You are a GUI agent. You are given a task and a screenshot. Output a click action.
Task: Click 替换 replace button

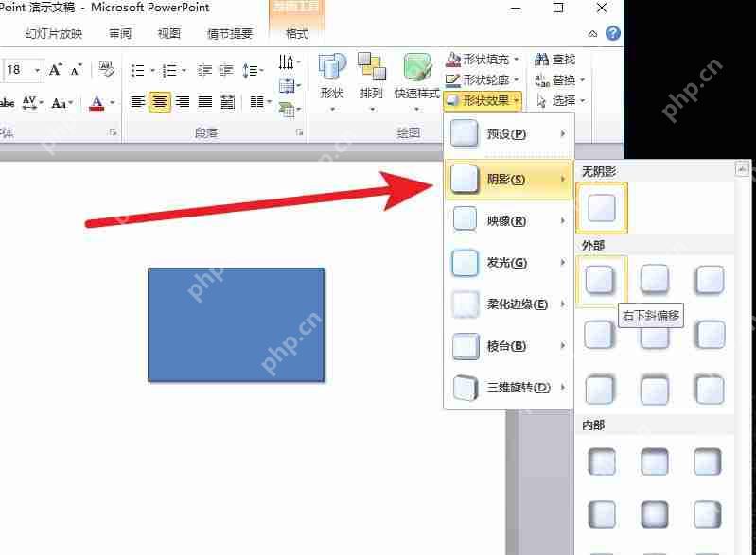click(560, 80)
